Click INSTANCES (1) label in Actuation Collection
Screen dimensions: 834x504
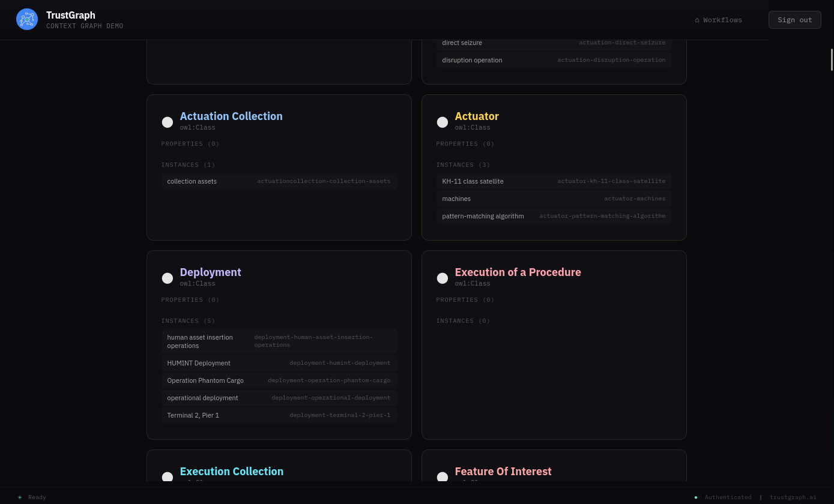pyautogui.click(x=189, y=165)
